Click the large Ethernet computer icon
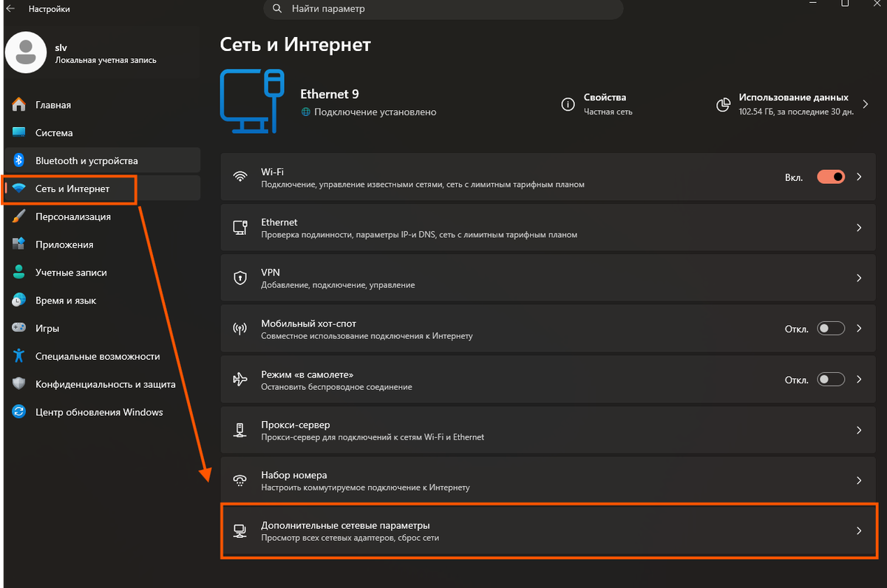The width and height of the screenshot is (887, 588). 252,102
